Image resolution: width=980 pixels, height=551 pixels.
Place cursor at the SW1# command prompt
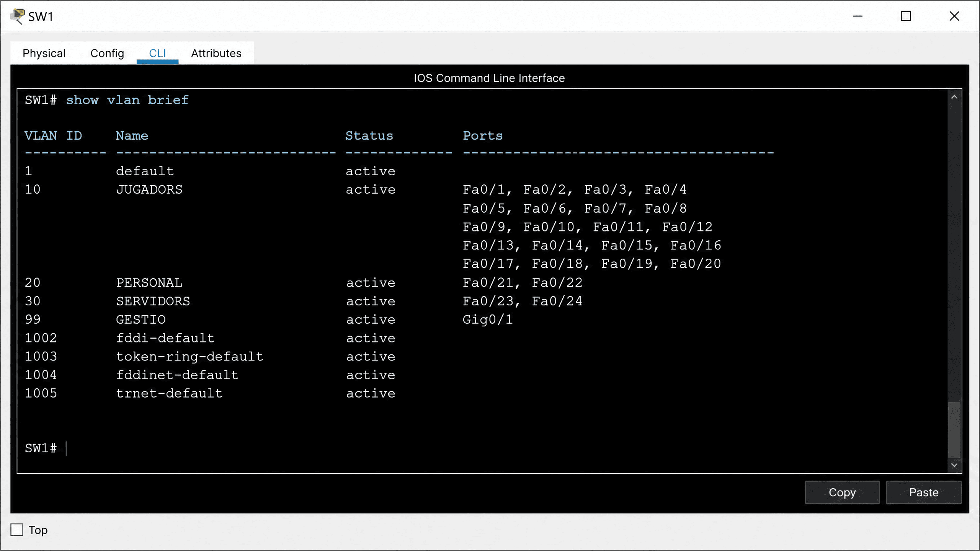tap(66, 448)
